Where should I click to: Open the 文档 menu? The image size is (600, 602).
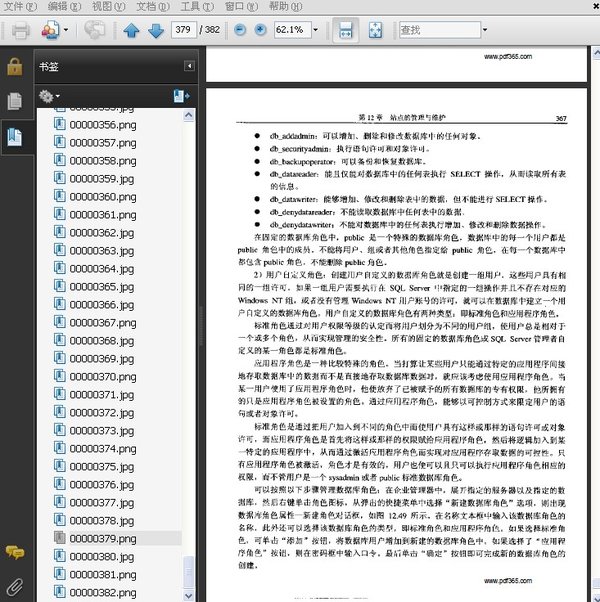click(153, 6)
